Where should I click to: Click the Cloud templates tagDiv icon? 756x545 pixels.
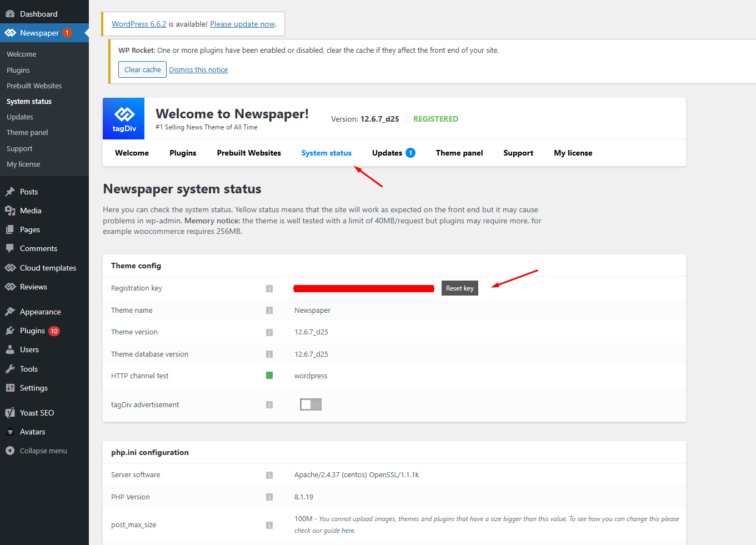pyautogui.click(x=10, y=268)
